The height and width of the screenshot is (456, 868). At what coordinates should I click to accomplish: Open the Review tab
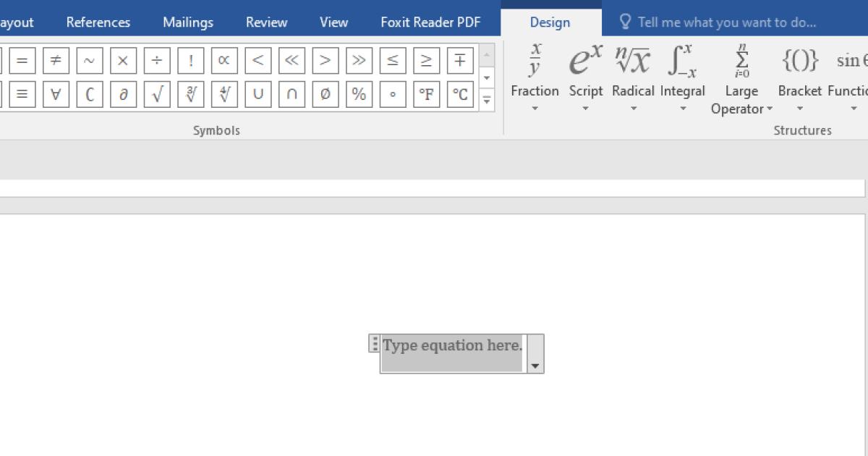click(x=266, y=22)
